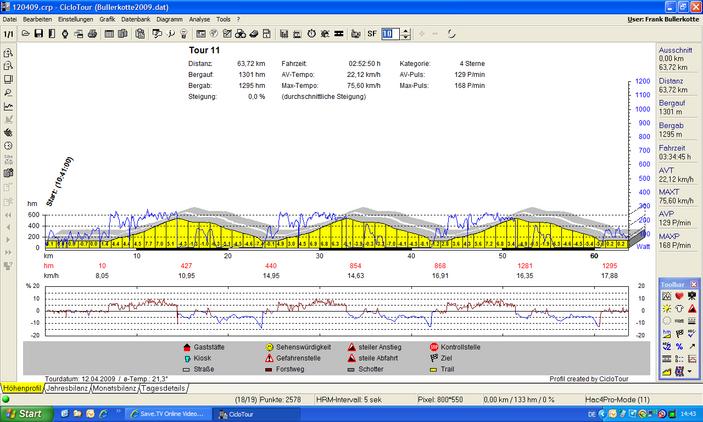Click the SF number input field
Image resolution: width=703 pixels, height=422 pixels.
coord(388,33)
